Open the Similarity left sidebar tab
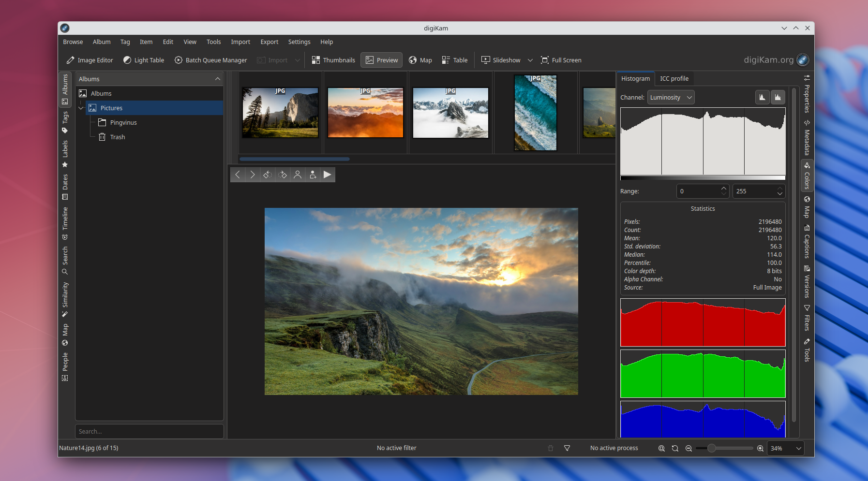This screenshot has height=481, width=868. pos(65,299)
